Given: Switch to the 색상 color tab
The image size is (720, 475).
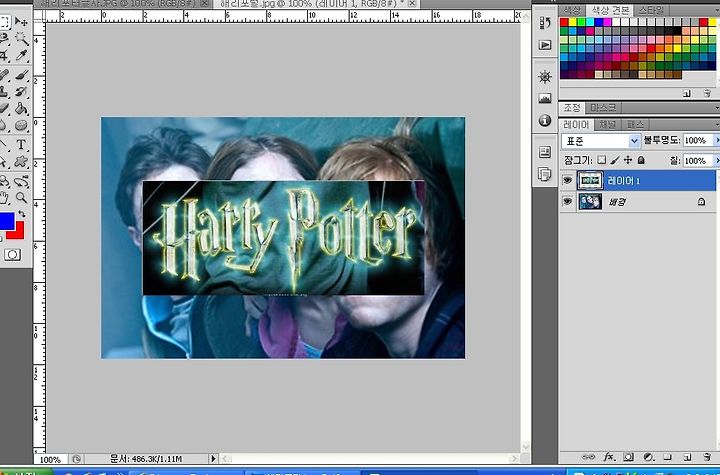Looking at the screenshot, I should click(573, 10).
